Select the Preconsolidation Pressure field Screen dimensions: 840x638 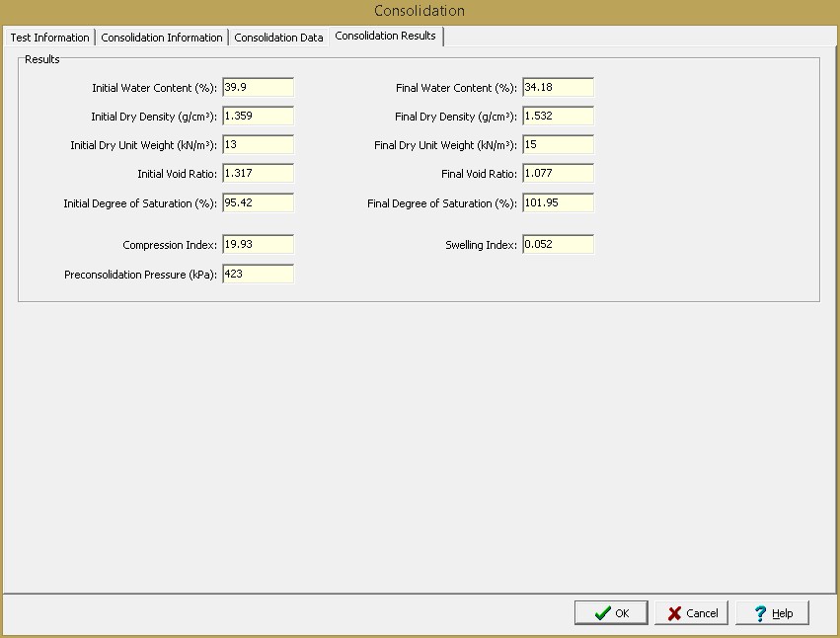pyautogui.click(x=259, y=274)
